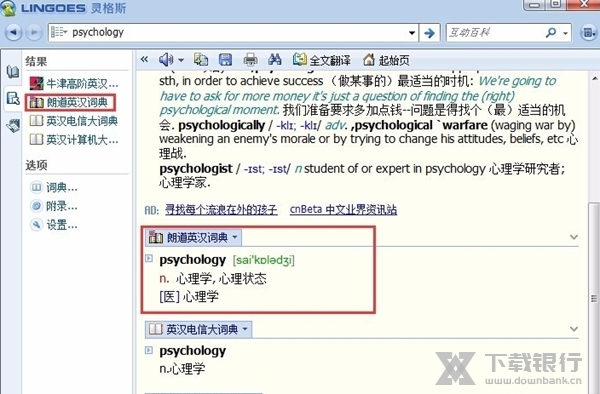Select 牛津高阶英汉 result entry

tap(74, 83)
